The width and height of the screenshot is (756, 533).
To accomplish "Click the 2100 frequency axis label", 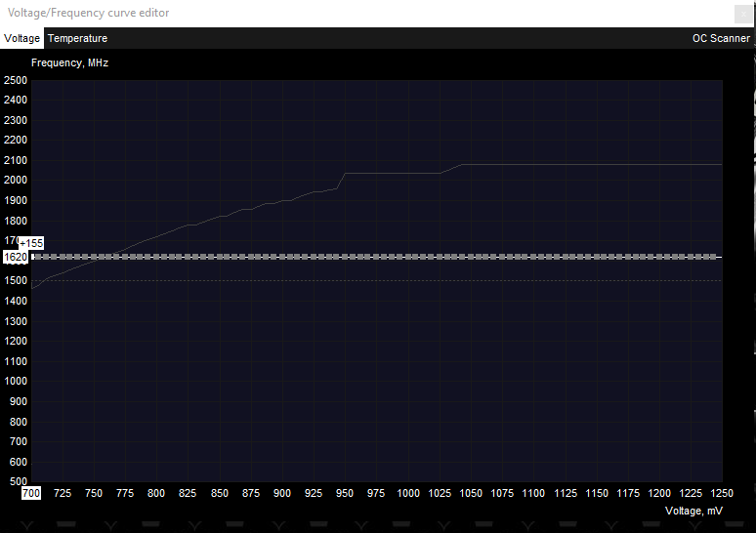I will tap(16, 160).
